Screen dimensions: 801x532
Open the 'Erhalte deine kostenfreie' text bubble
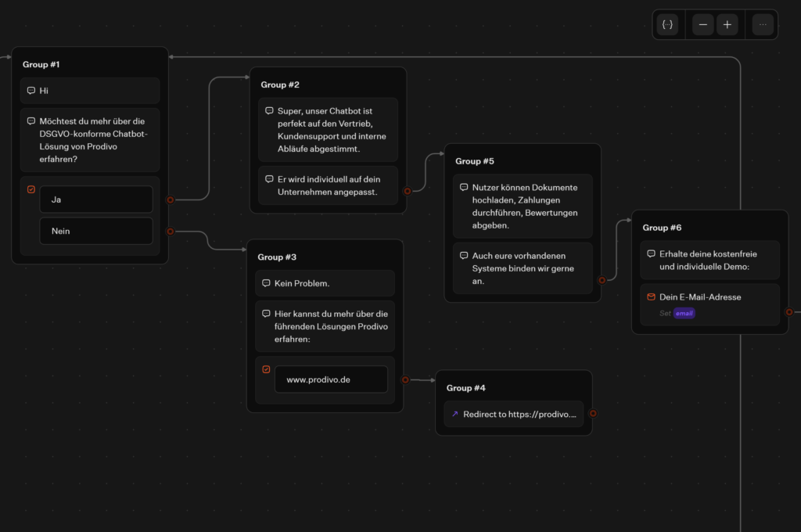709,260
